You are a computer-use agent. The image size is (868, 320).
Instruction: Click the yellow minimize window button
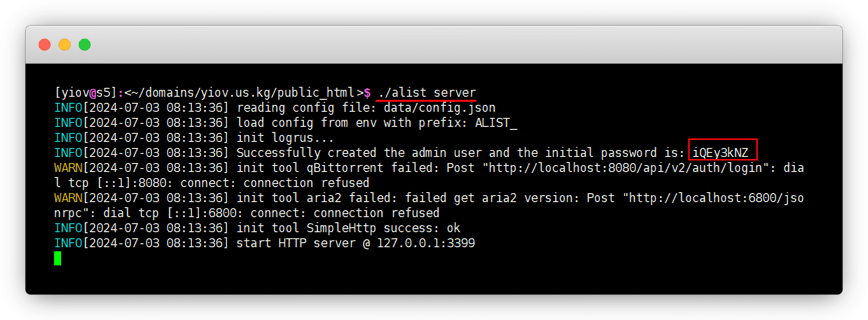[65, 45]
